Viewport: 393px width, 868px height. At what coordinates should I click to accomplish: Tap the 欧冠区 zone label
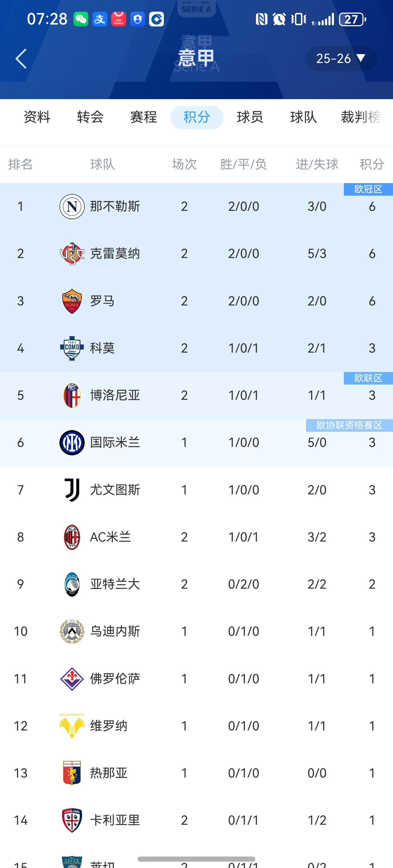coord(368,189)
